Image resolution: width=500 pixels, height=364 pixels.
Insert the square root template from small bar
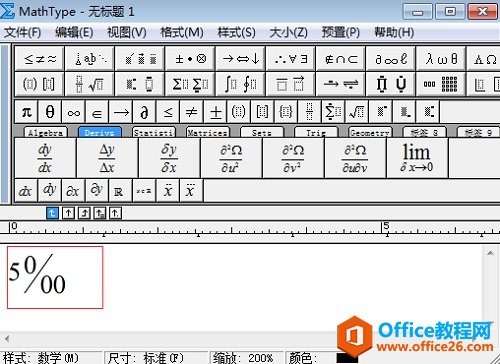[x=357, y=112]
